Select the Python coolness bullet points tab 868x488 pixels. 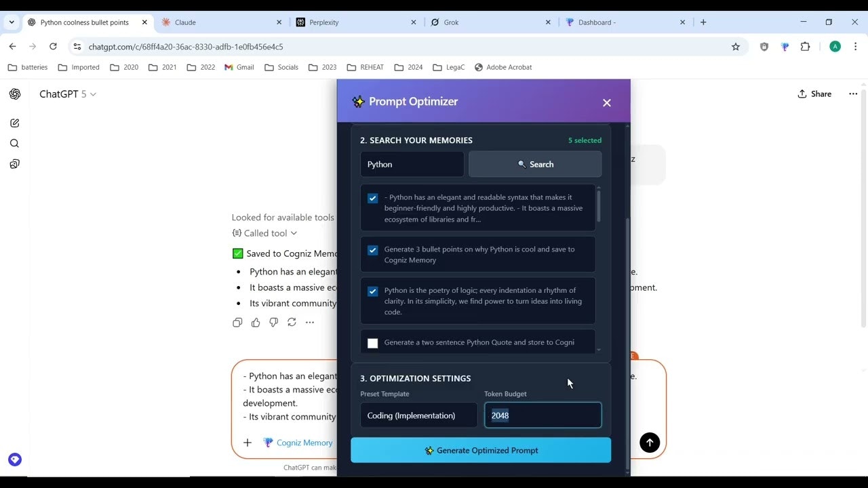pyautogui.click(x=87, y=22)
